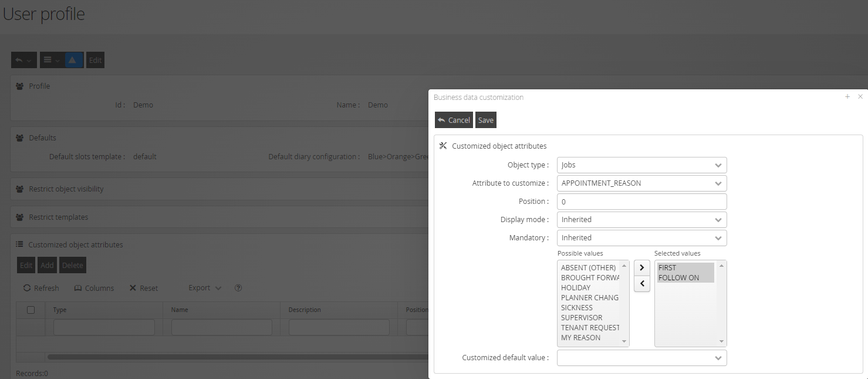Image resolution: width=868 pixels, height=379 pixels.
Task: Move selected value to Selected values list
Action: 642,267
